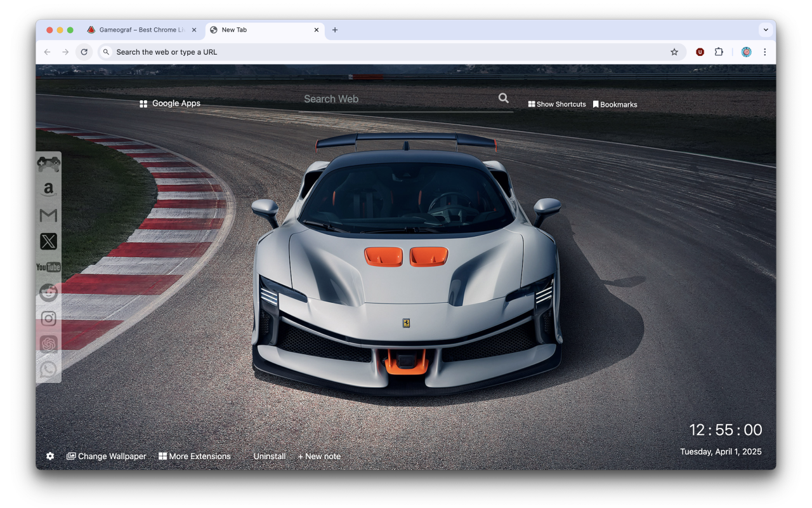The width and height of the screenshot is (812, 508).
Task: Select the New Tab tab
Action: [x=265, y=30]
